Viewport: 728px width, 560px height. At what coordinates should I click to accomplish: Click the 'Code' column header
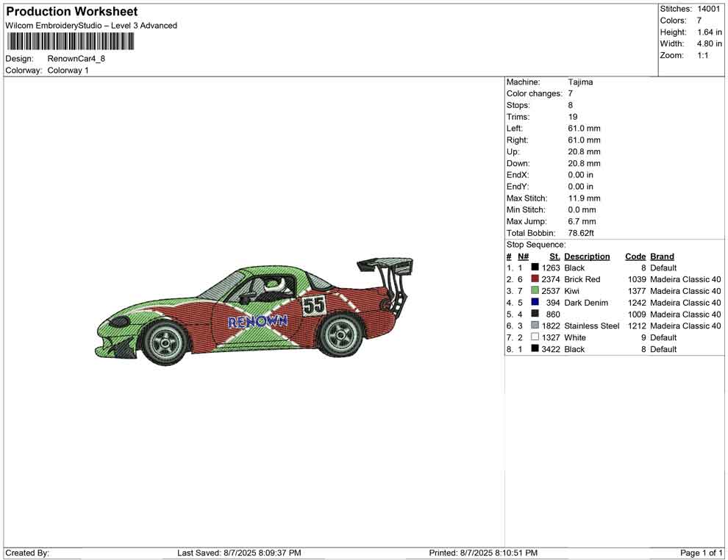635,256
